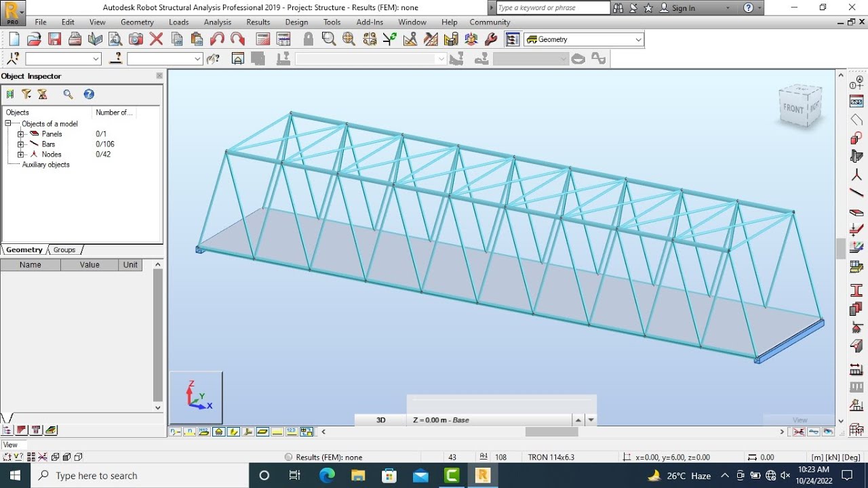Expand the Panels tree node
Screen dimensions: 868x488
click(x=20, y=134)
